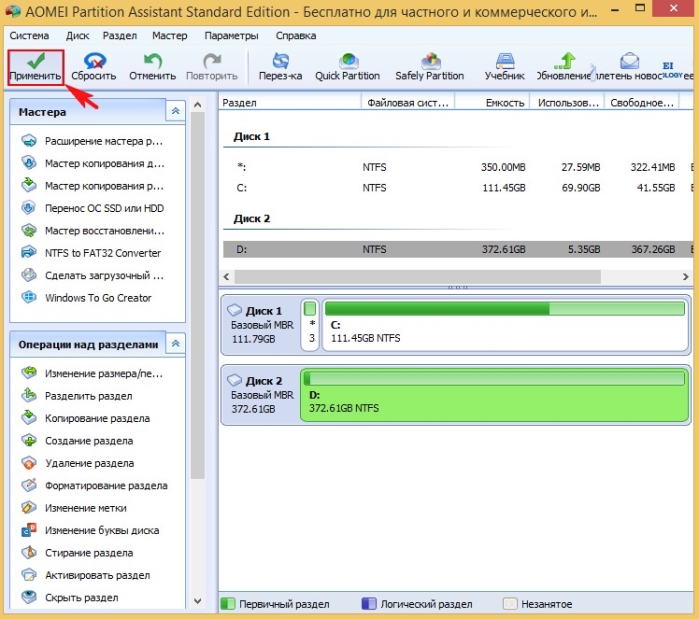
Task: Select Стирание раздела operation
Action: [77, 553]
